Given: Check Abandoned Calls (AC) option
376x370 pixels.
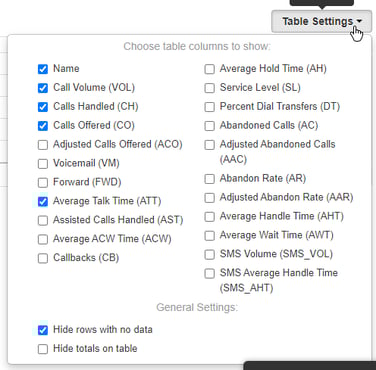Looking at the screenshot, I should [209, 126].
